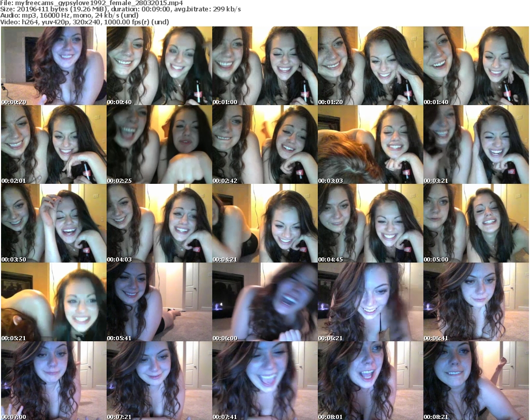Click the thumbnail stamped 00:08:01
Screen dimensions: 530x420
click(371, 381)
